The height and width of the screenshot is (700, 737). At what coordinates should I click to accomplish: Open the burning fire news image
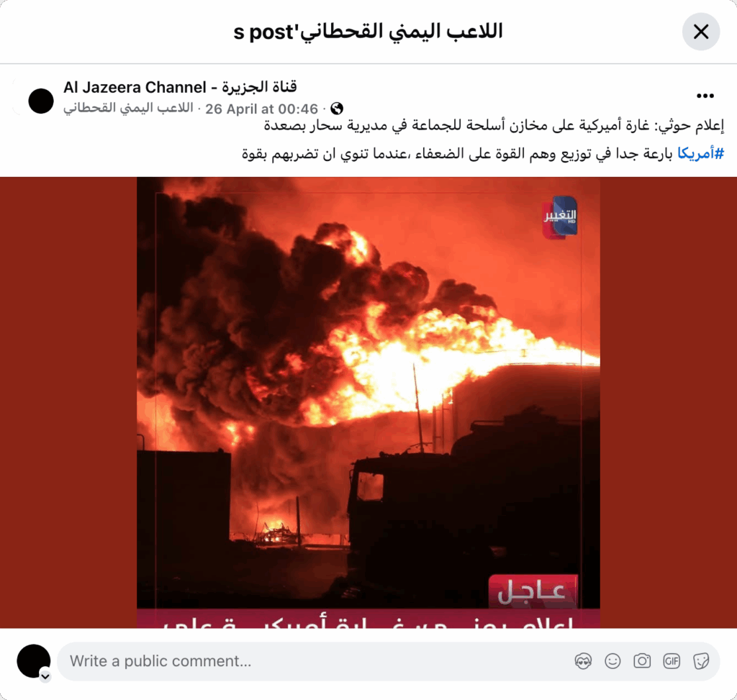pyautogui.click(x=368, y=402)
